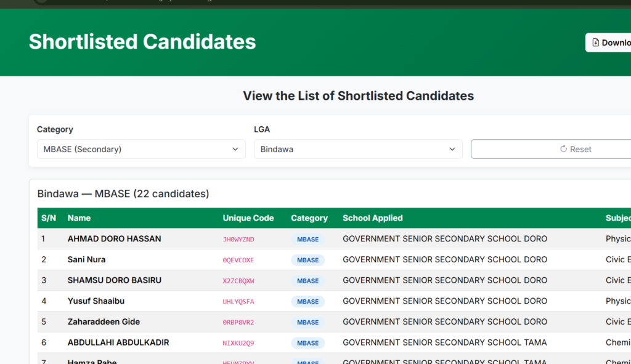Click unique code UHLYQSFA
This screenshot has height=364, width=631.
238,302
